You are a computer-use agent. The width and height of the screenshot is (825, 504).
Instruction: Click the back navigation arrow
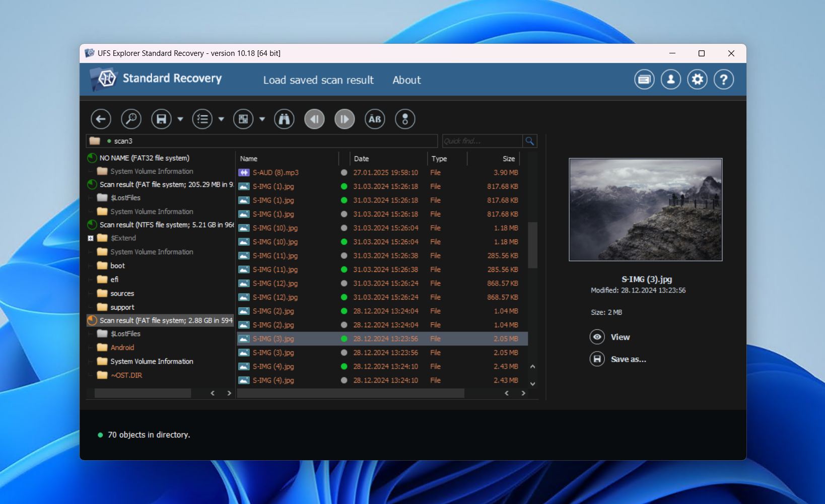(x=100, y=119)
